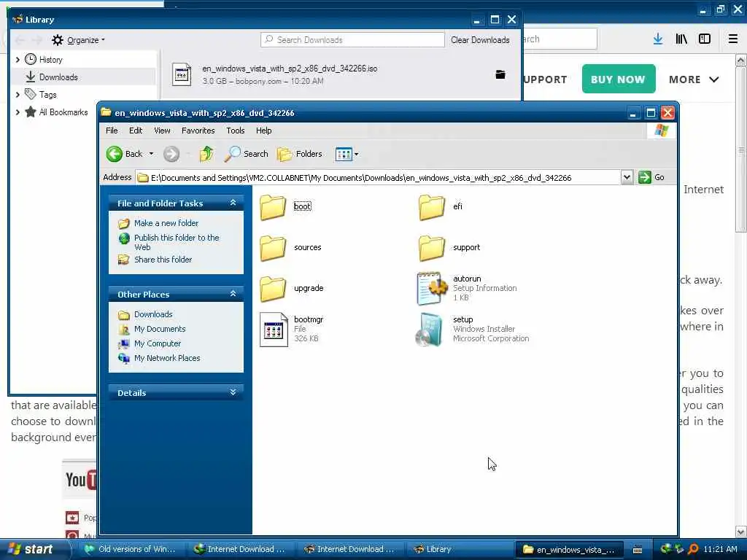Click the Windows Start button
Screen dimensions: 747x560
pyautogui.click(x=31, y=550)
